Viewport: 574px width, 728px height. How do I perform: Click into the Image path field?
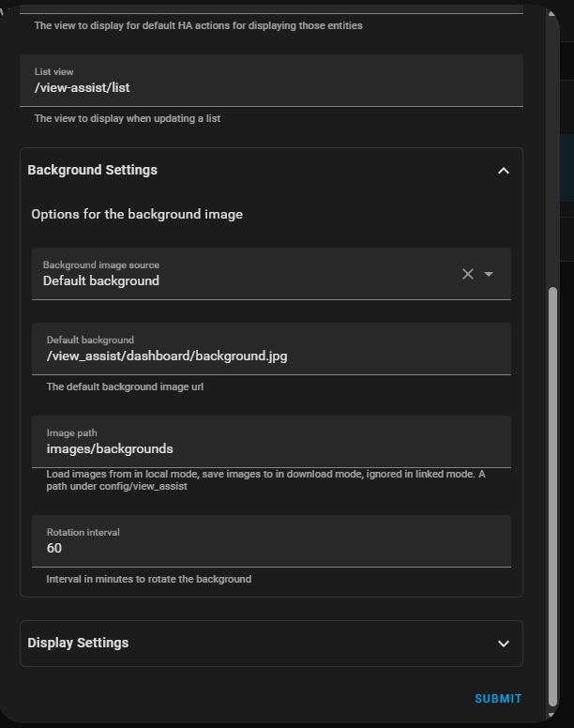click(x=271, y=442)
